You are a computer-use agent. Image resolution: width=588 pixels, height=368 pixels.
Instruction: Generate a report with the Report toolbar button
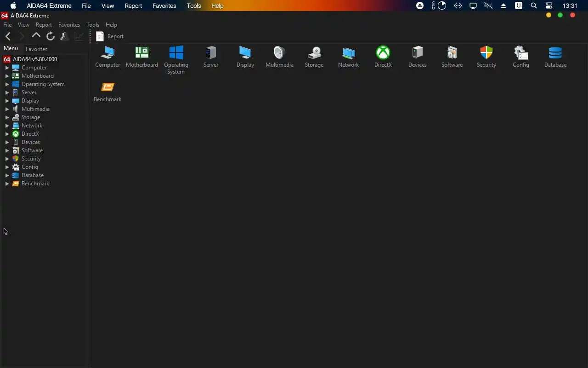coord(110,36)
